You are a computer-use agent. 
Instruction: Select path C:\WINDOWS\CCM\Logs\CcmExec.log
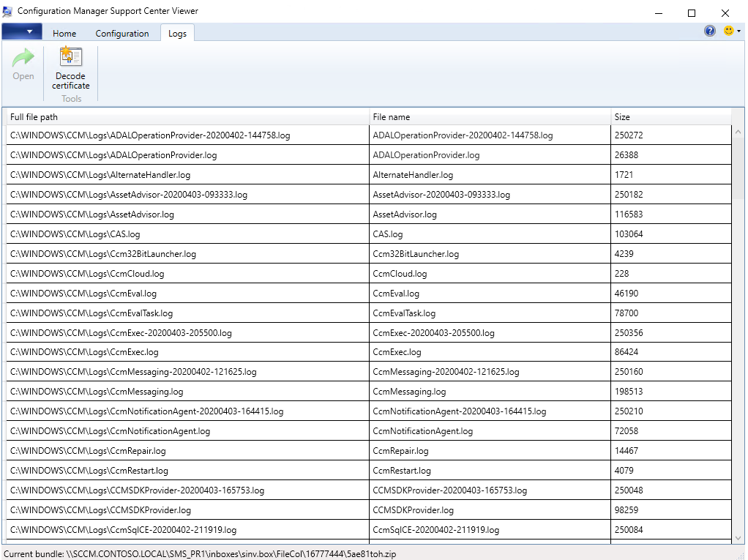coord(84,352)
